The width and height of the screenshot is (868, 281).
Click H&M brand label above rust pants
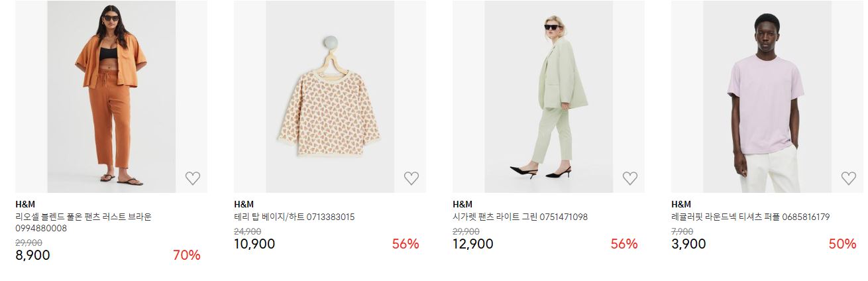pyautogui.click(x=25, y=204)
